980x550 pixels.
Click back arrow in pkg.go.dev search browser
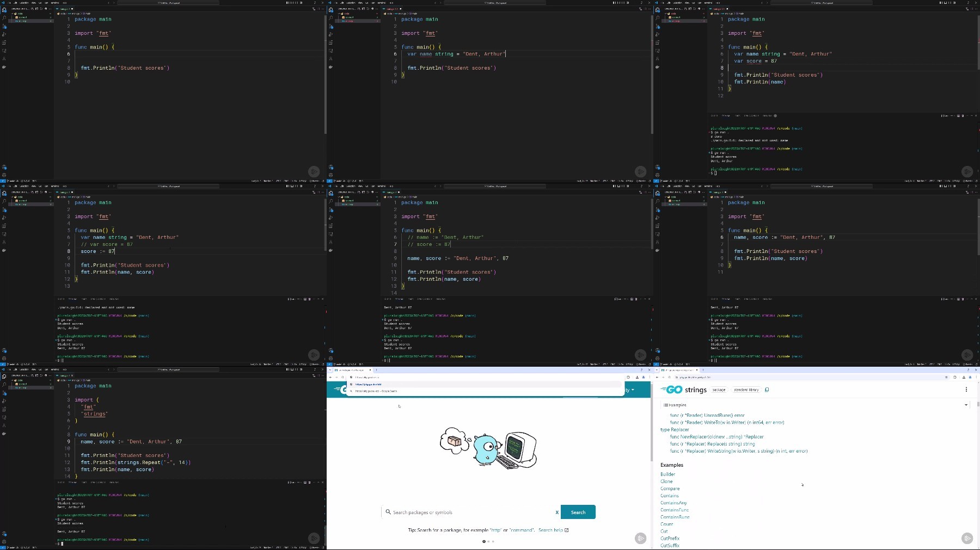(330, 377)
